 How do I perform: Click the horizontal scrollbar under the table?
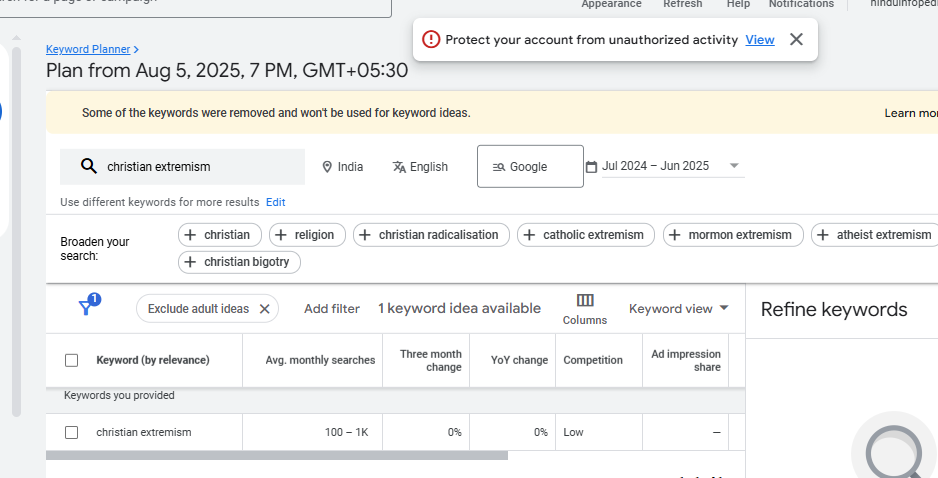point(277,456)
